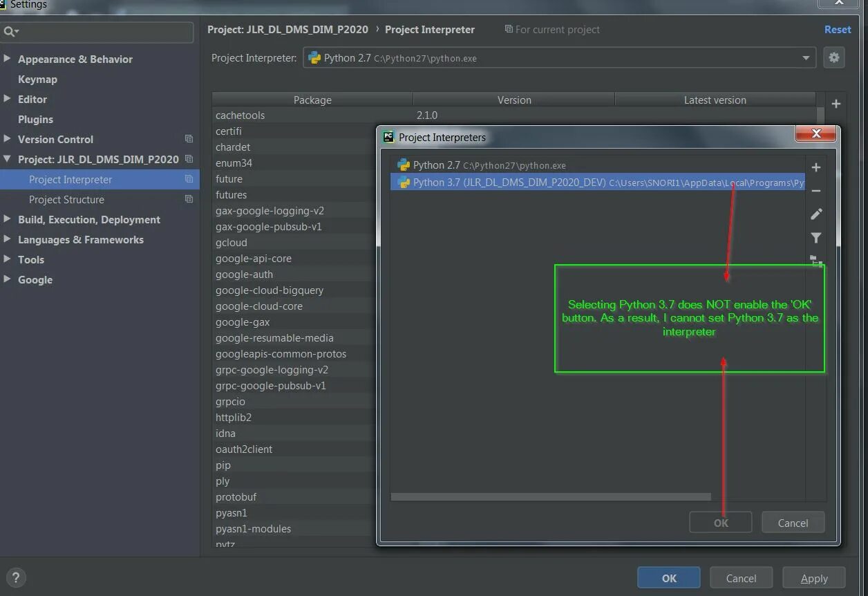Click Cancel in Project Interpreters dialog
The image size is (868, 596).
click(793, 523)
